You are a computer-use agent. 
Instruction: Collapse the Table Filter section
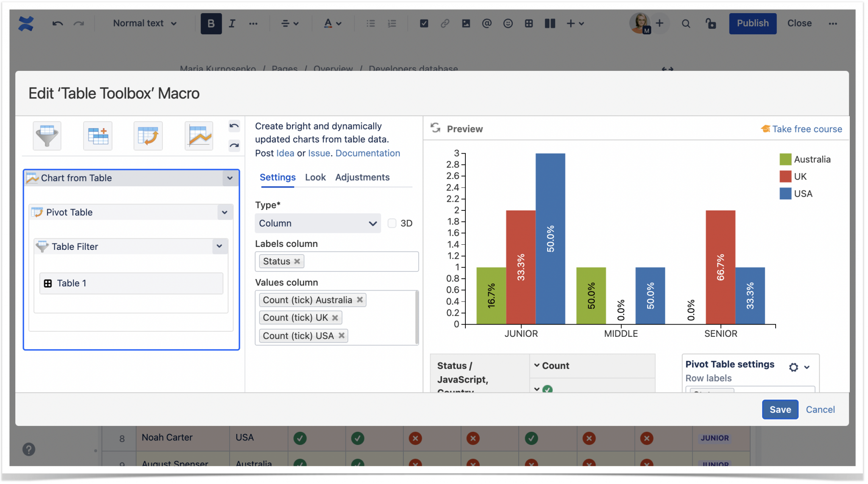click(x=220, y=246)
